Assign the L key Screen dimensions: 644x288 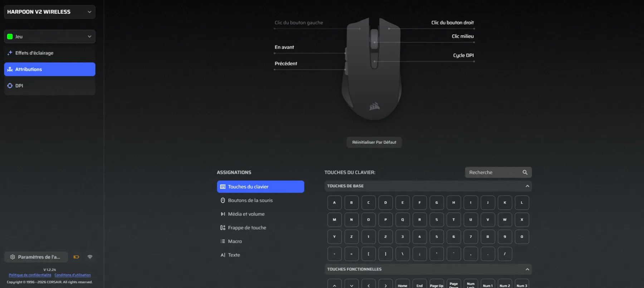coord(522,203)
